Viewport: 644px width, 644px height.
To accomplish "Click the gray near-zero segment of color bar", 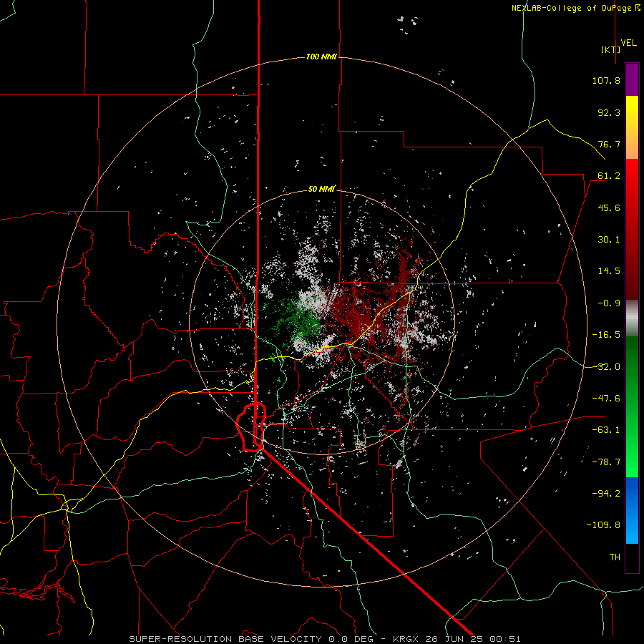I will [632, 318].
